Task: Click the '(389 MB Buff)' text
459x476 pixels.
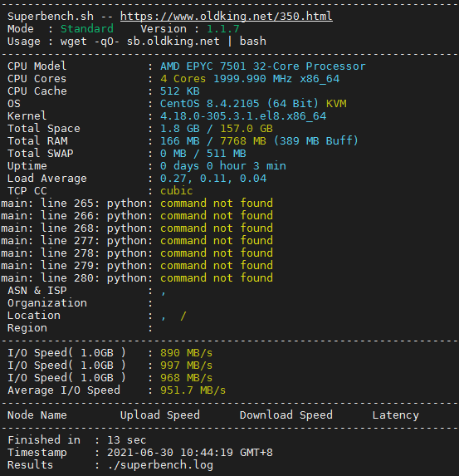Action: [316, 141]
